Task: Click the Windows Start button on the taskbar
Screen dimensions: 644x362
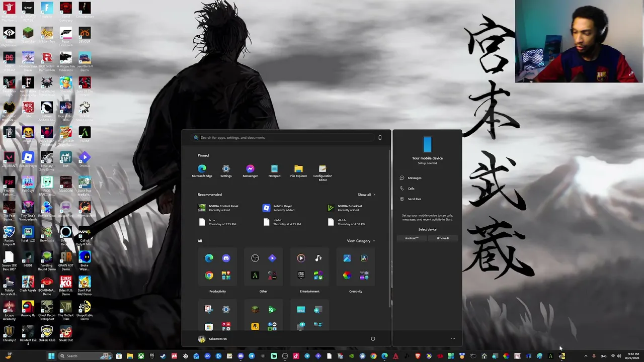Action: point(51,356)
